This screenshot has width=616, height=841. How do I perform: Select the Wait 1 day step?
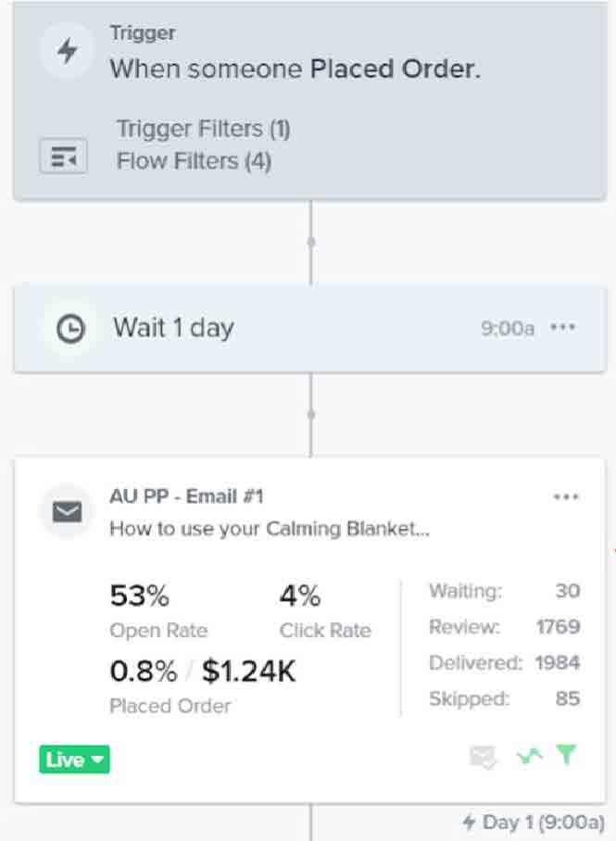coord(309,328)
